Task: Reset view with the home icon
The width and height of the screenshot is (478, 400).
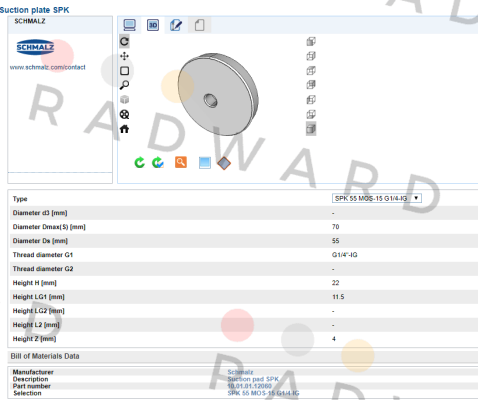Action: 124,129
